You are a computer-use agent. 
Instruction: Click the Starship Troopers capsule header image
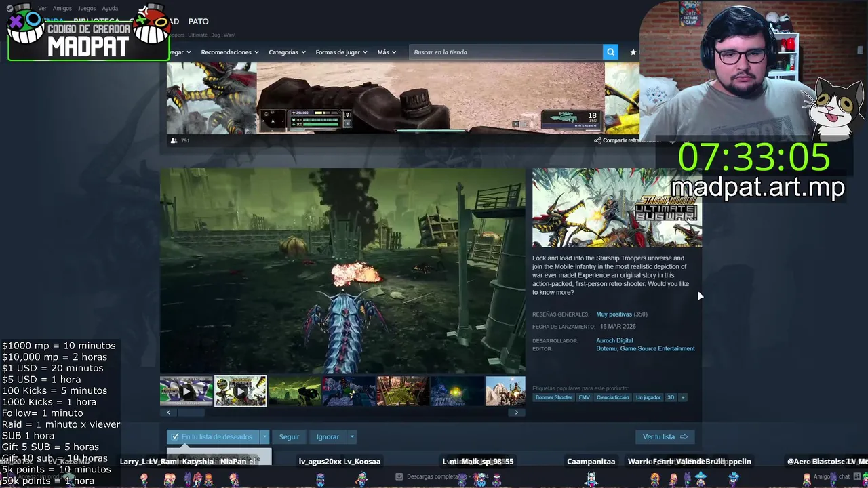[x=617, y=207]
